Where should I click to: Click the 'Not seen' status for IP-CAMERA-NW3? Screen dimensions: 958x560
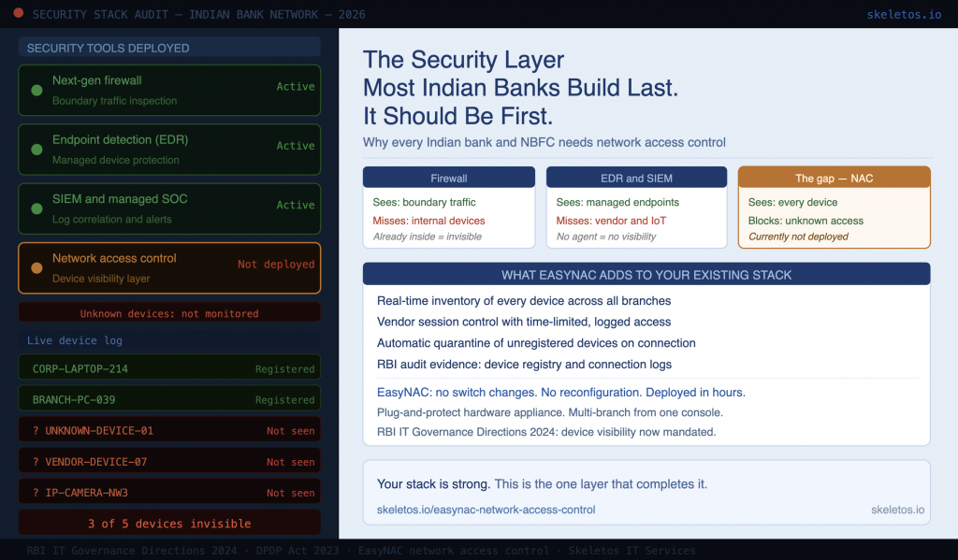click(290, 493)
